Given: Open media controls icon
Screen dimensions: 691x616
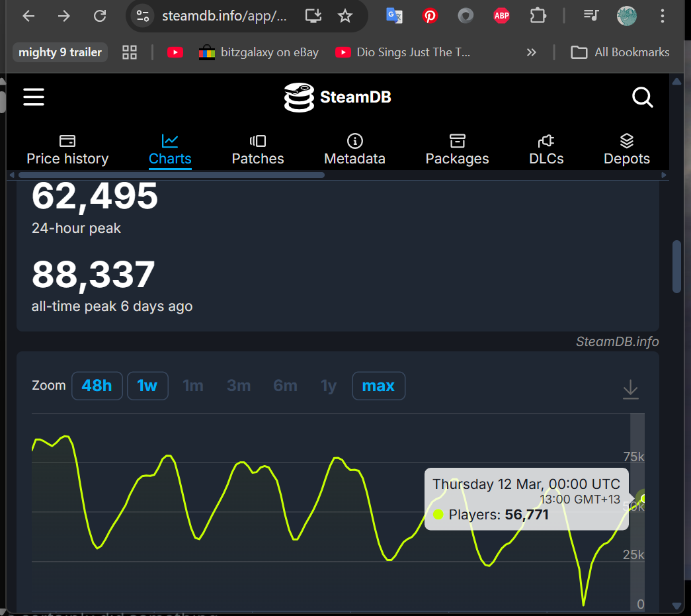Looking at the screenshot, I should [x=591, y=17].
